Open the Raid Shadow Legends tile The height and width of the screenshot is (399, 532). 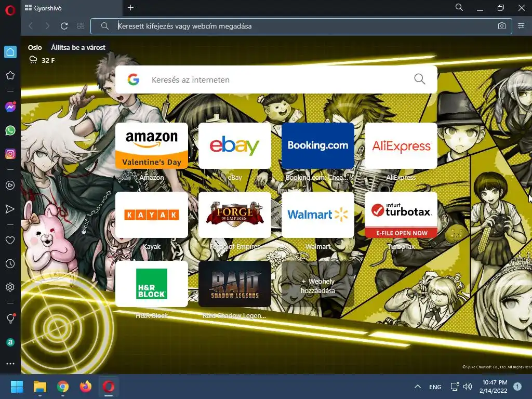click(x=235, y=284)
